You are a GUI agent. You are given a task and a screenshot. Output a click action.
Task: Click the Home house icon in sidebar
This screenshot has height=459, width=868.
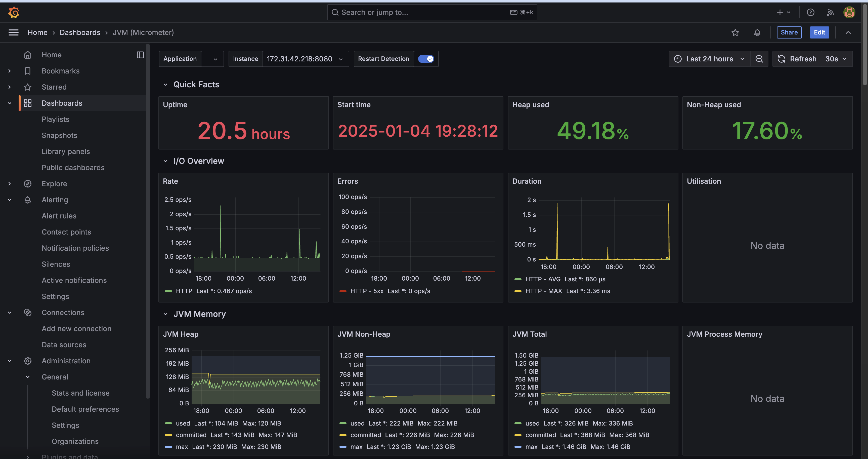(x=28, y=55)
